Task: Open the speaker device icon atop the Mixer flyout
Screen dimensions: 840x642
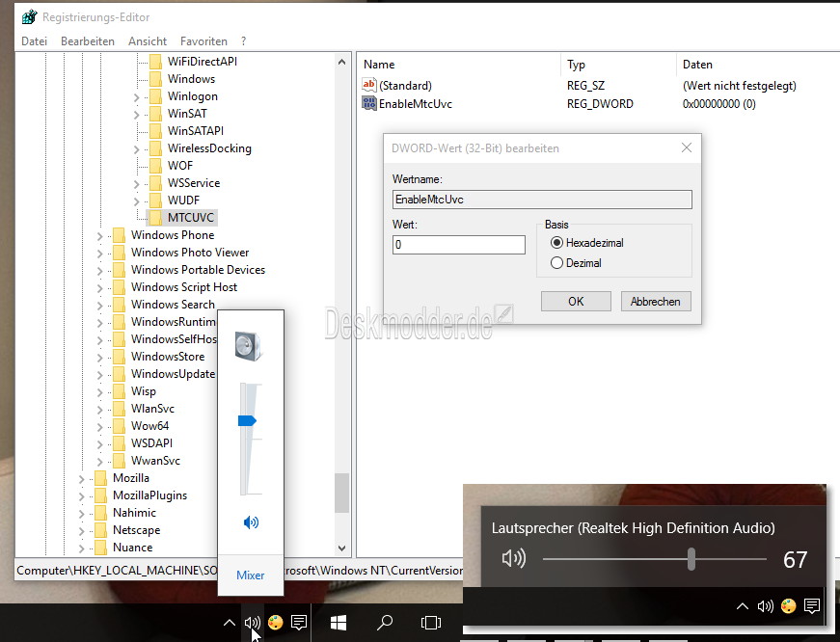Action: click(x=249, y=346)
